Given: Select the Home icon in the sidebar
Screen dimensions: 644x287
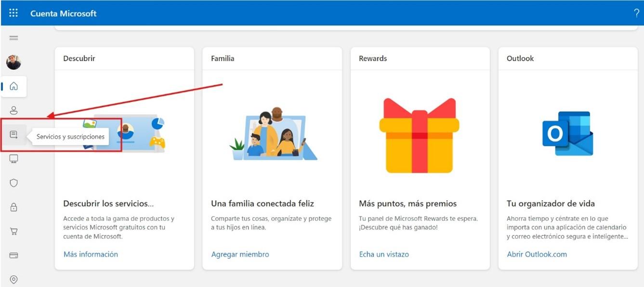Looking at the screenshot, I should [13, 86].
